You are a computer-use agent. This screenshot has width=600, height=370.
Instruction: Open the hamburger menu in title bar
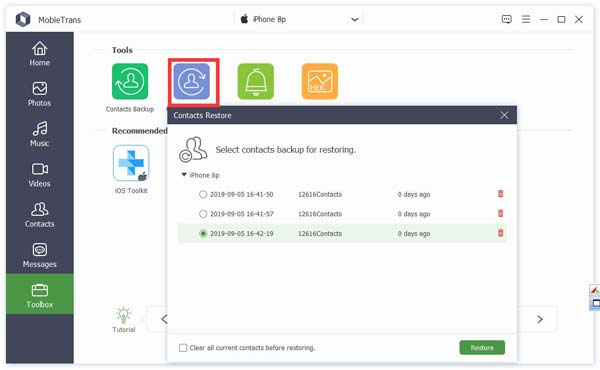tap(526, 19)
